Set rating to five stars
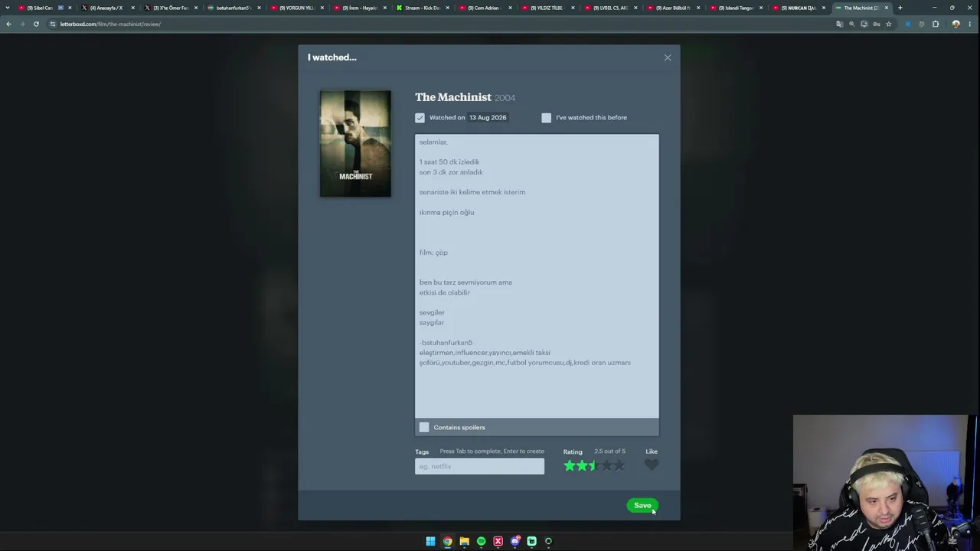The image size is (980, 551). [619, 465]
